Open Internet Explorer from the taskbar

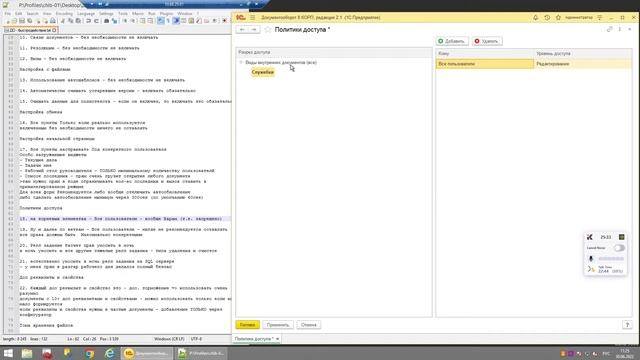click(109, 353)
